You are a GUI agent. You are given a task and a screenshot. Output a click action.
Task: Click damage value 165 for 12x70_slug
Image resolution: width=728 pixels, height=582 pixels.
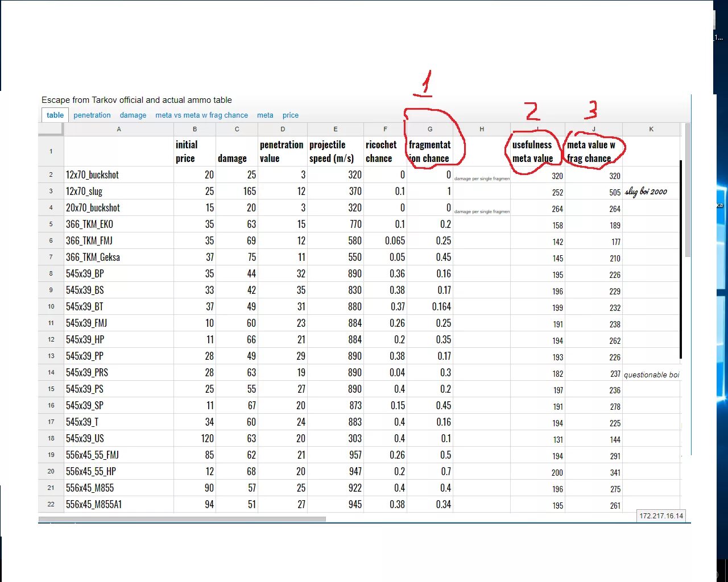237,191
